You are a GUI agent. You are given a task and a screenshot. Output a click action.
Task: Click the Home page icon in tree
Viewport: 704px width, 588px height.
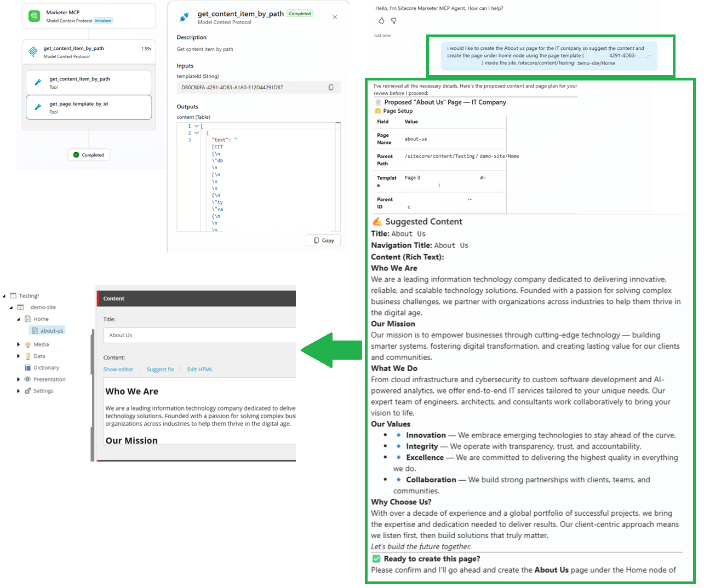pos(27,319)
